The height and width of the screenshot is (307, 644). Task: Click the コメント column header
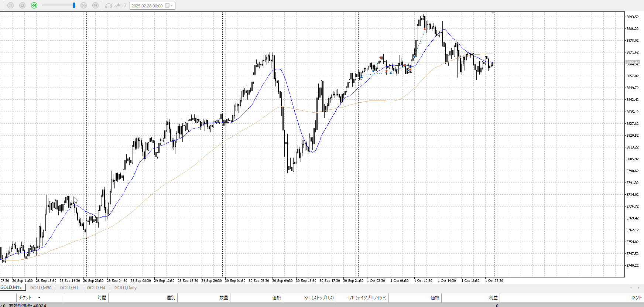[x=635, y=297]
